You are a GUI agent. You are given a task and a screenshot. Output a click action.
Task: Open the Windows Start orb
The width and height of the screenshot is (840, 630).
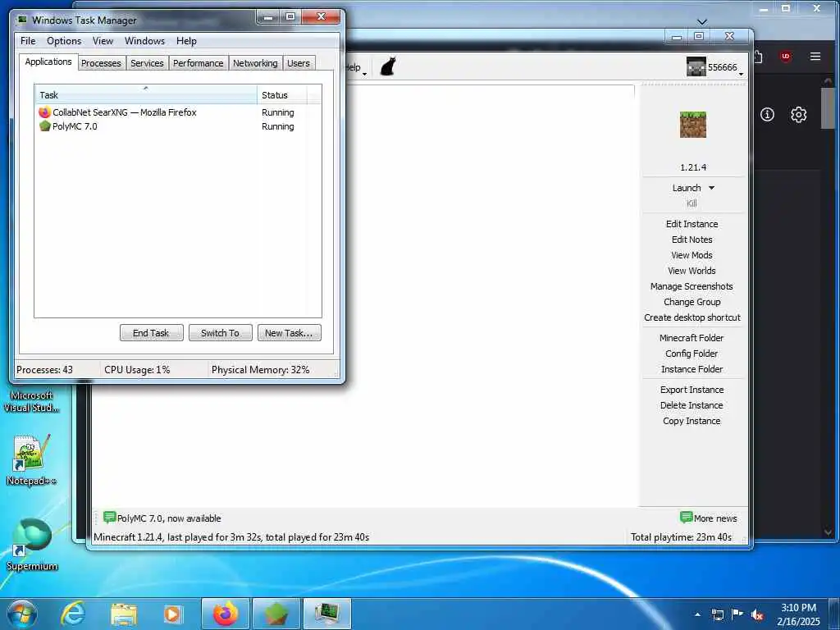(22, 614)
